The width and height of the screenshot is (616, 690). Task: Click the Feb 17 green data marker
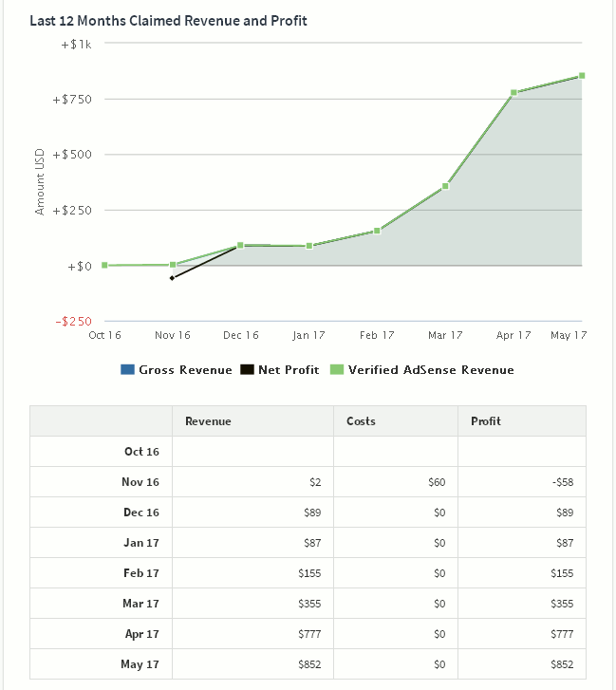[377, 231]
